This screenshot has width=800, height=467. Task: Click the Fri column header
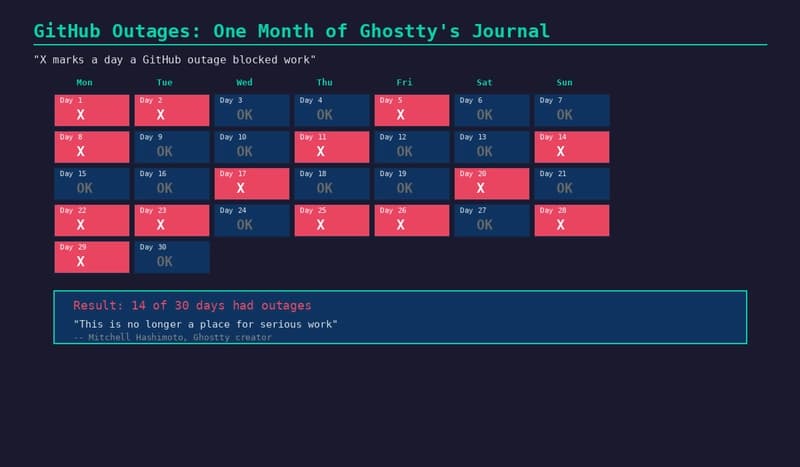[404, 82]
